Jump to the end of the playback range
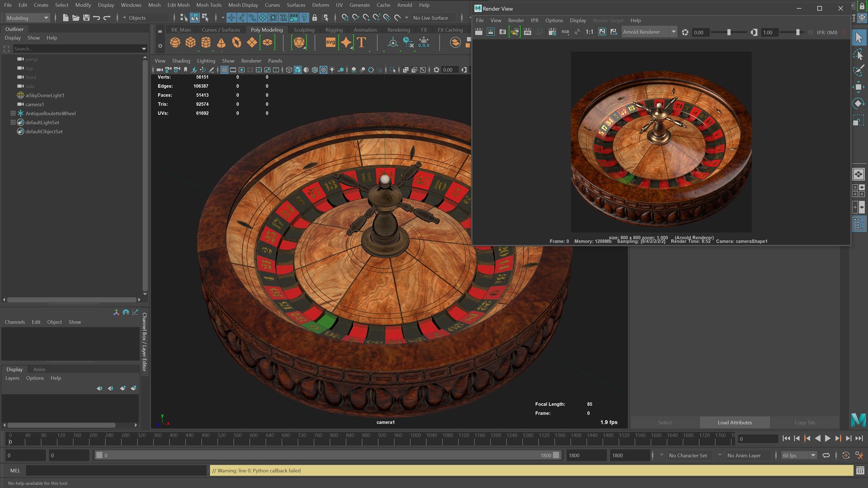This screenshot has height=488, width=868. 859,438
